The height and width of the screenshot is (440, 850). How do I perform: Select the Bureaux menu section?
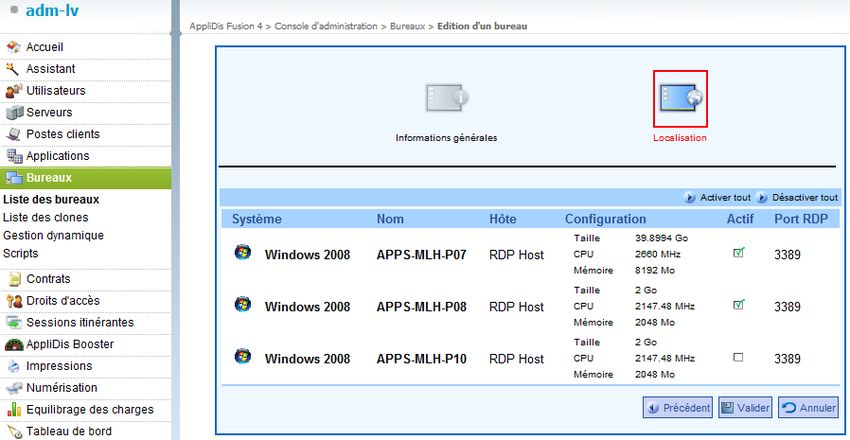pyautogui.click(x=49, y=178)
